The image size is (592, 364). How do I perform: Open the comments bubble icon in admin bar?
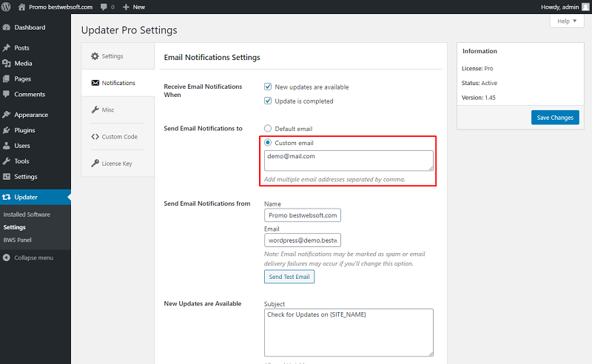click(104, 7)
